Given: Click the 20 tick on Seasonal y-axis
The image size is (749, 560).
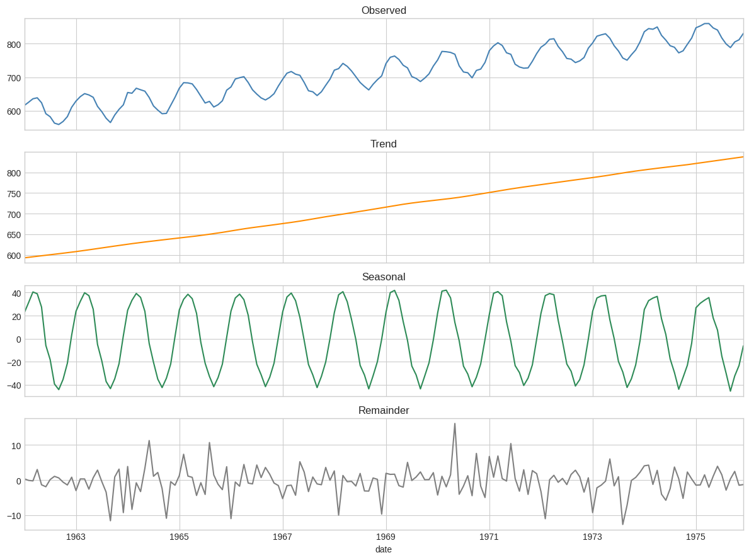Looking at the screenshot, I should tap(16, 316).
